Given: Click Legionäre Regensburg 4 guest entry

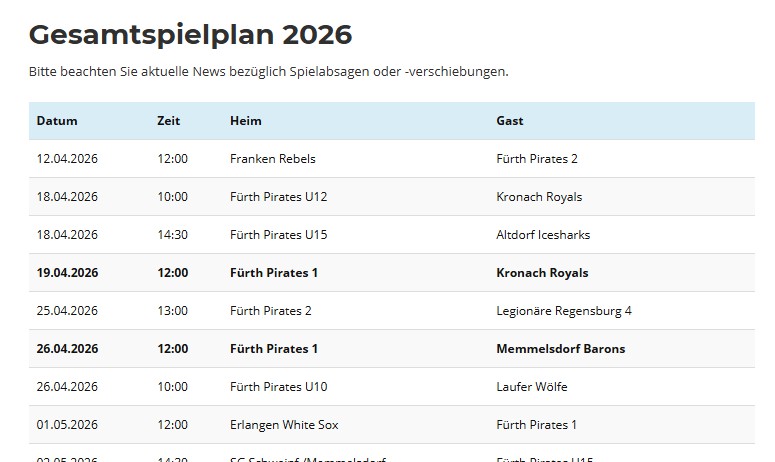Looking at the screenshot, I should point(563,311).
